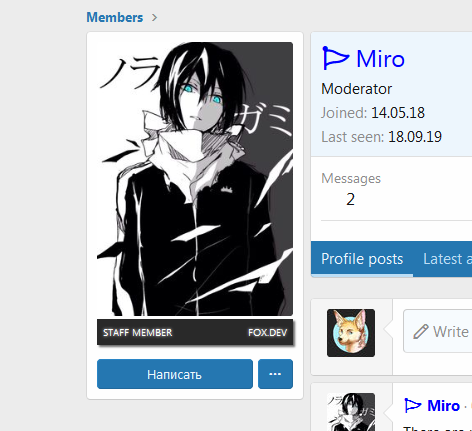
Task: Open the Latest activity tab
Action: tap(447, 259)
